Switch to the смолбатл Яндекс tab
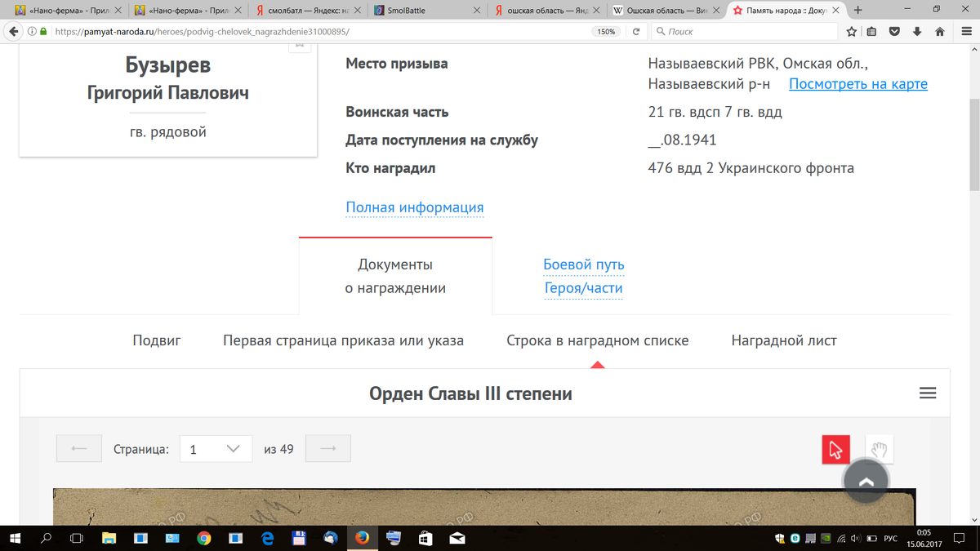Viewport: 980px width, 551px height. (x=306, y=11)
